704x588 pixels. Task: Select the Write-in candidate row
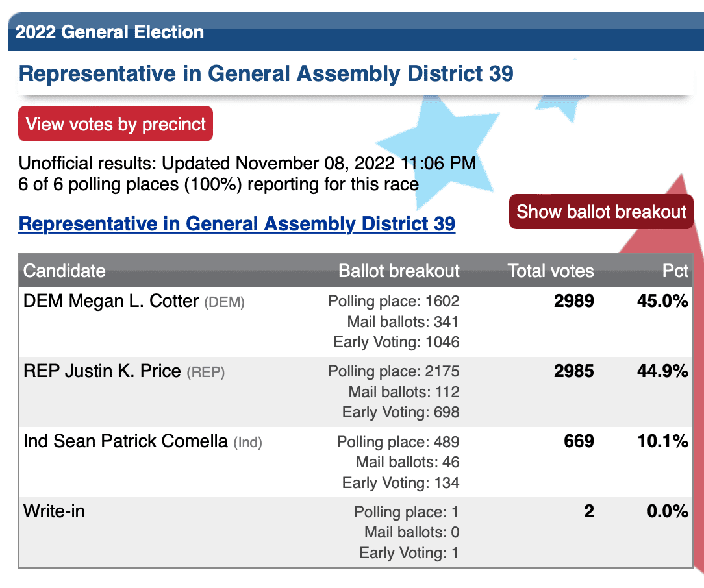(x=356, y=532)
